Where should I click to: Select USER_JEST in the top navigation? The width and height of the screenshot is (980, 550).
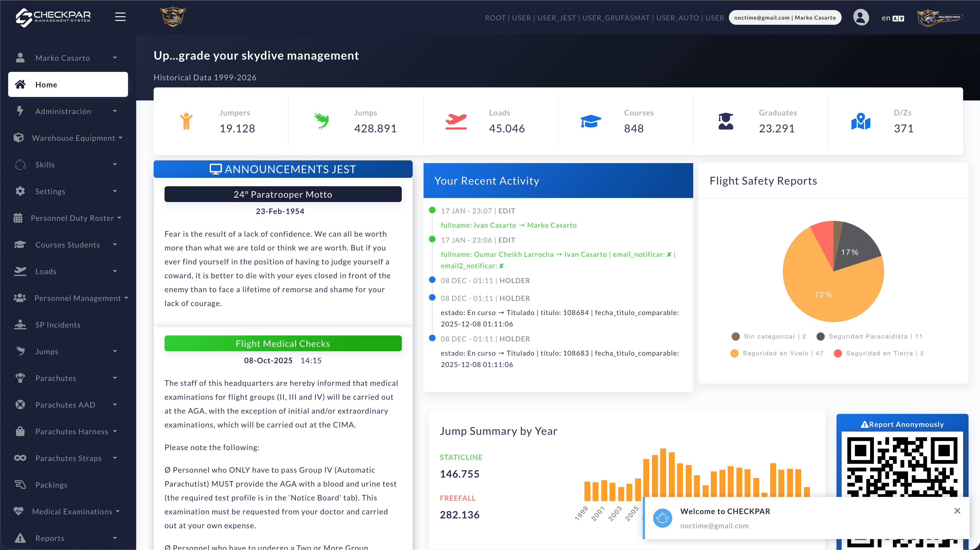(557, 17)
